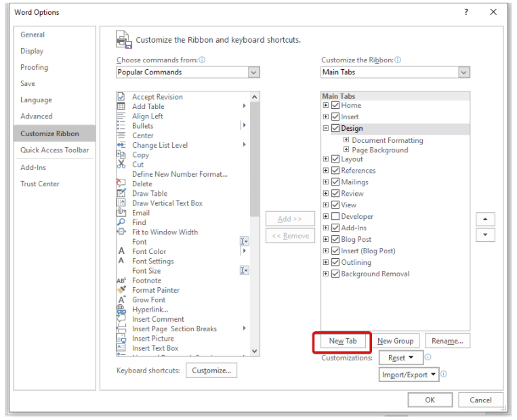Click the Accept Revision command icon
The height and width of the screenshot is (420, 517).
(x=121, y=97)
